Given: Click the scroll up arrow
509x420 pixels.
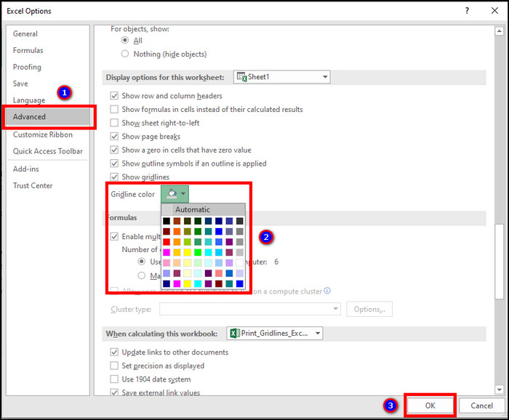Looking at the screenshot, I should [x=499, y=31].
